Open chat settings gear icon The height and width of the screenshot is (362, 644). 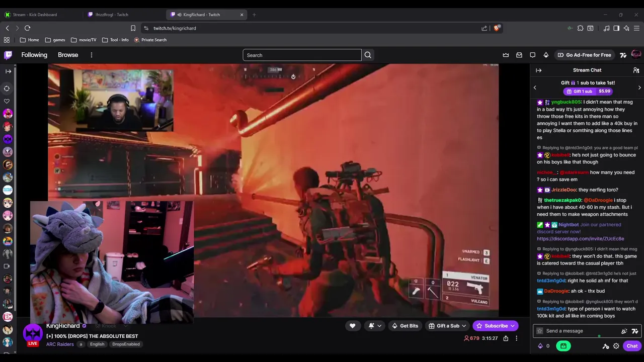click(x=616, y=346)
